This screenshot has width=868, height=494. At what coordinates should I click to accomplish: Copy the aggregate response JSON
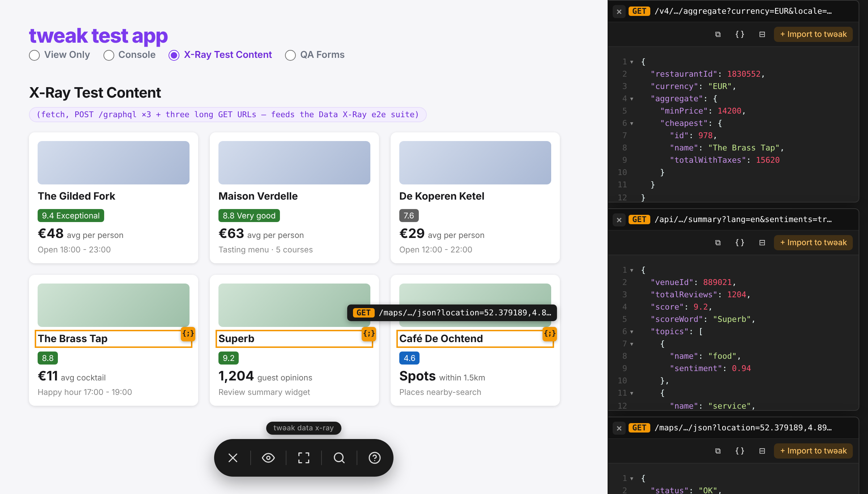(x=718, y=34)
